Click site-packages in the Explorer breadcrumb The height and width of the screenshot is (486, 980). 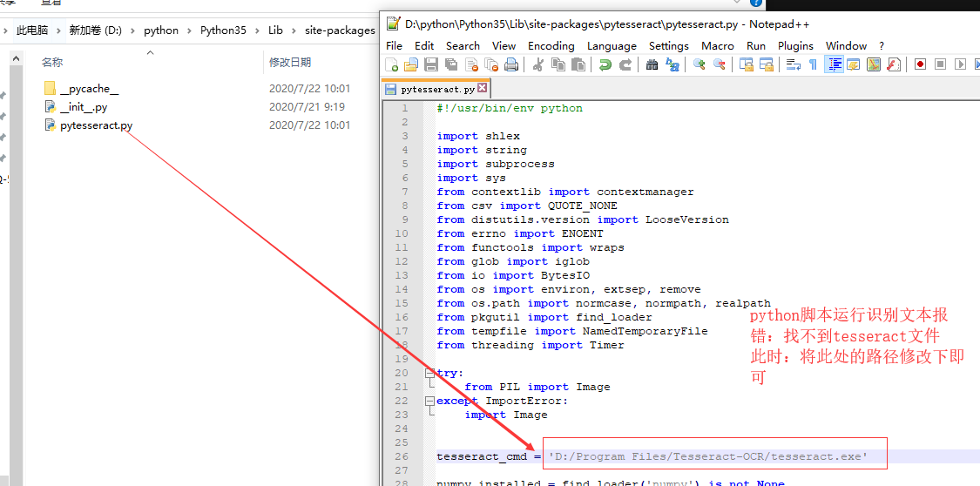click(340, 30)
